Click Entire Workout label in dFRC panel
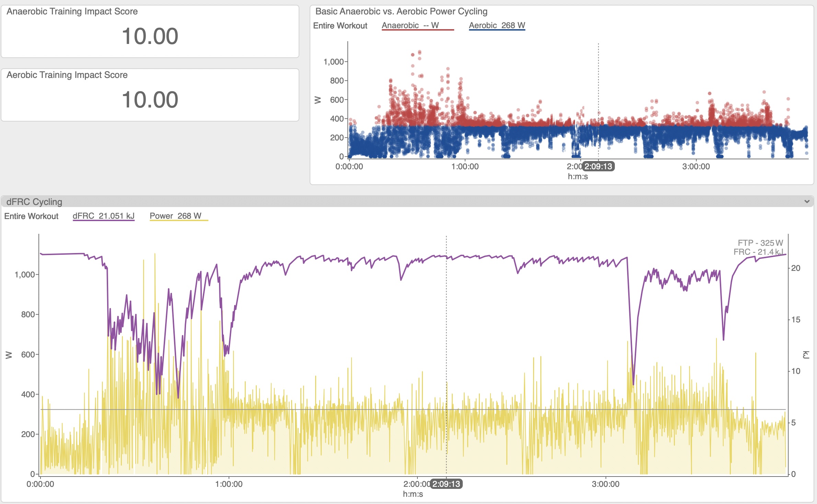This screenshot has height=504, width=817. pyautogui.click(x=31, y=216)
